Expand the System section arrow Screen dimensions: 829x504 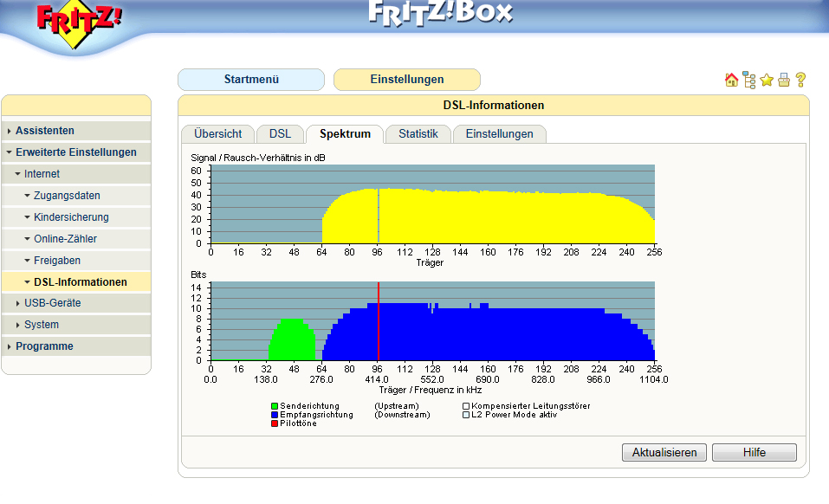(x=17, y=325)
